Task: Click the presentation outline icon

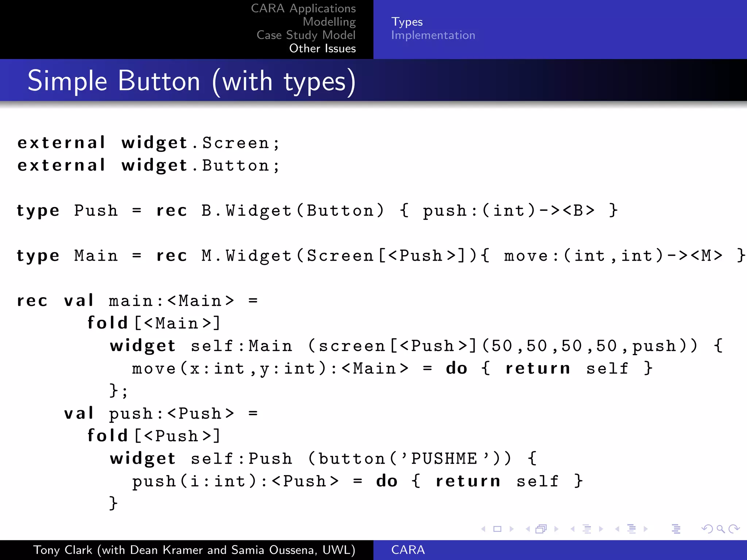Action: click(676, 529)
